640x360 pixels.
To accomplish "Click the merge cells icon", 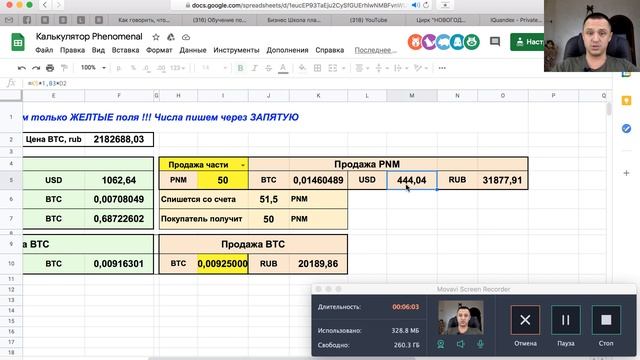I will (333, 68).
